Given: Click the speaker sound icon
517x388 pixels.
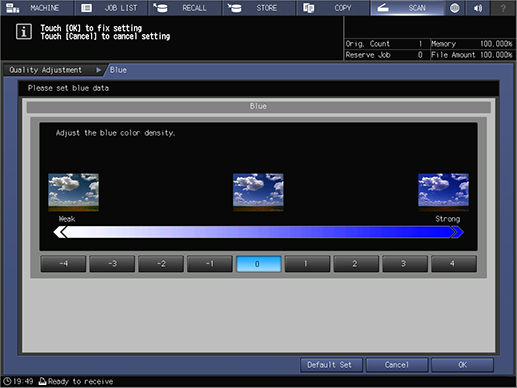Looking at the screenshot, I should pyautogui.click(x=478, y=8).
